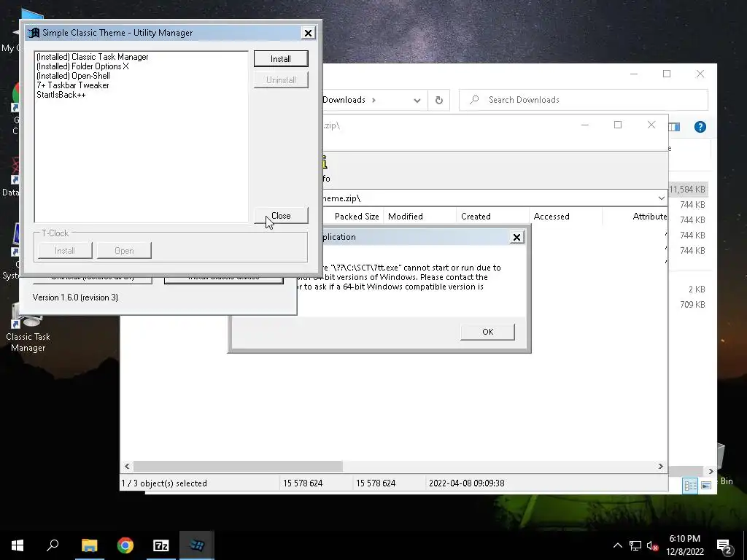
Task: Click the muted volume tray icon
Action: pos(653,545)
